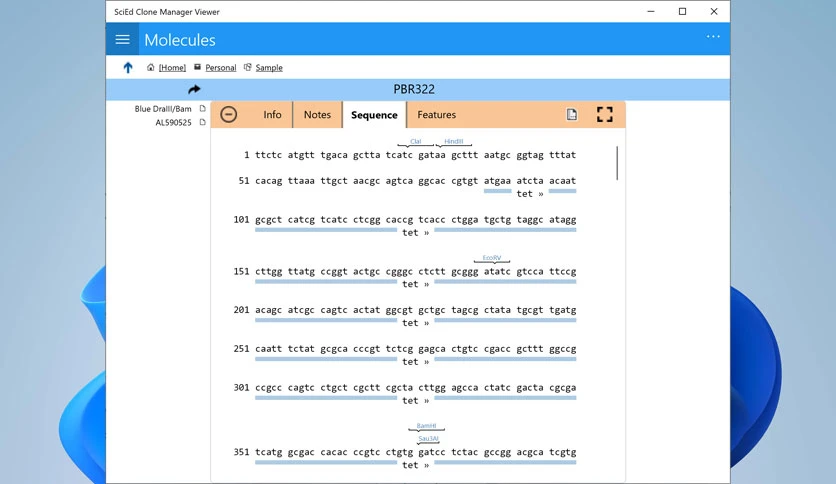This screenshot has width=836, height=484.
Task: Open the Features tab
Action: tap(437, 115)
